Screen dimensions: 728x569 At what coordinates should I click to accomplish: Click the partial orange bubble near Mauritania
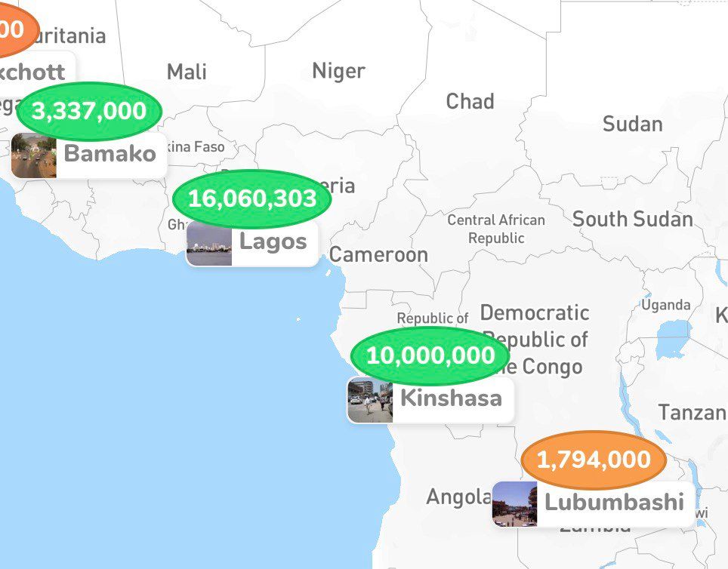pyautogui.click(x=17, y=28)
